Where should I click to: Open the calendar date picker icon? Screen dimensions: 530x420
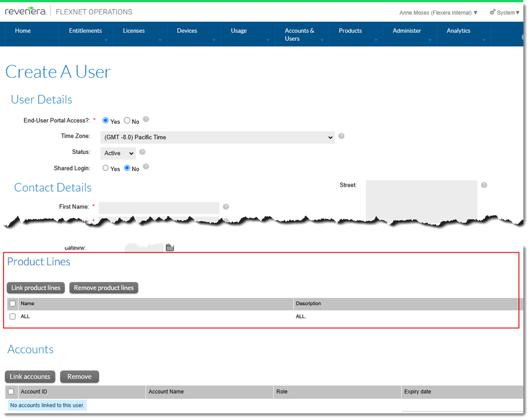pyautogui.click(x=170, y=247)
